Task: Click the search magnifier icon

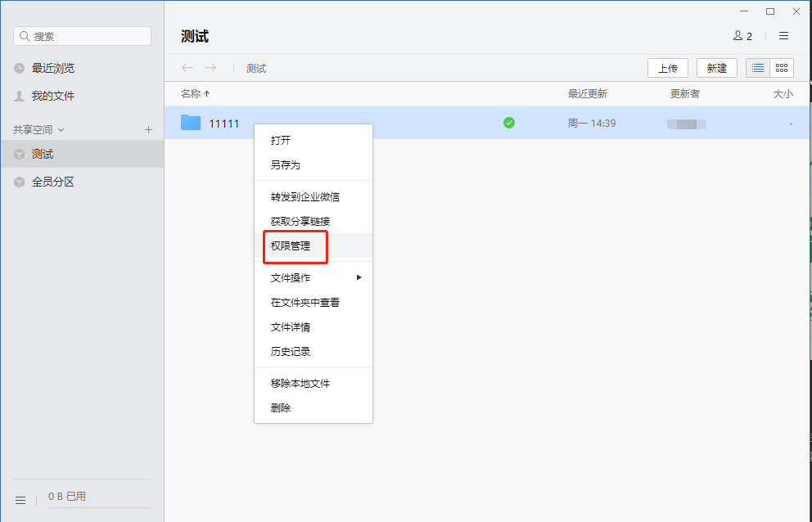Action: 24,36
